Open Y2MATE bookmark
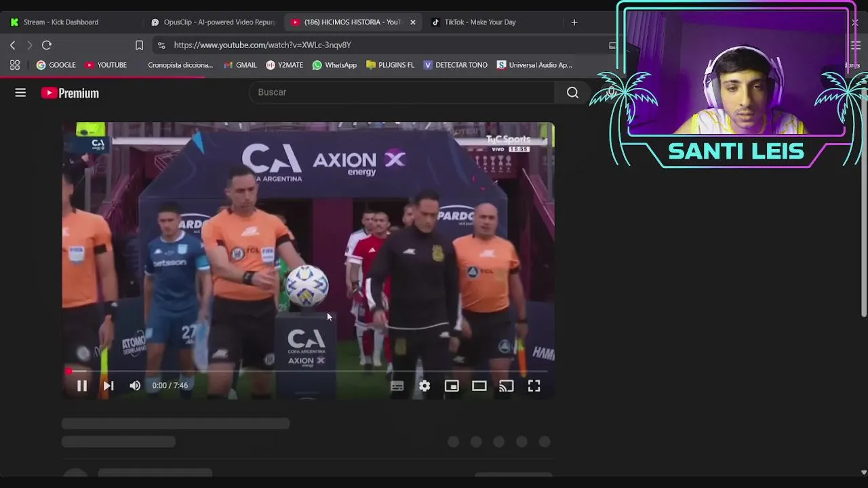Screen dimensions: 868x488 285,65
